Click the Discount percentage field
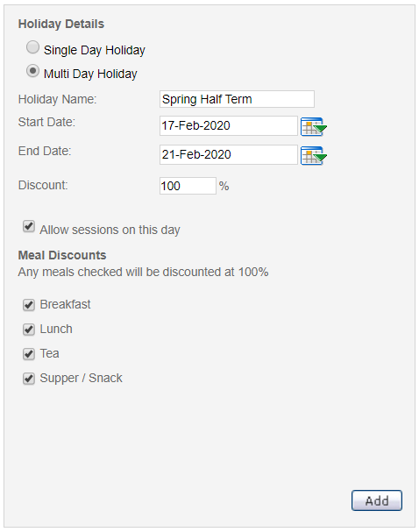The height and width of the screenshot is (532, 419). pos(188,186)
